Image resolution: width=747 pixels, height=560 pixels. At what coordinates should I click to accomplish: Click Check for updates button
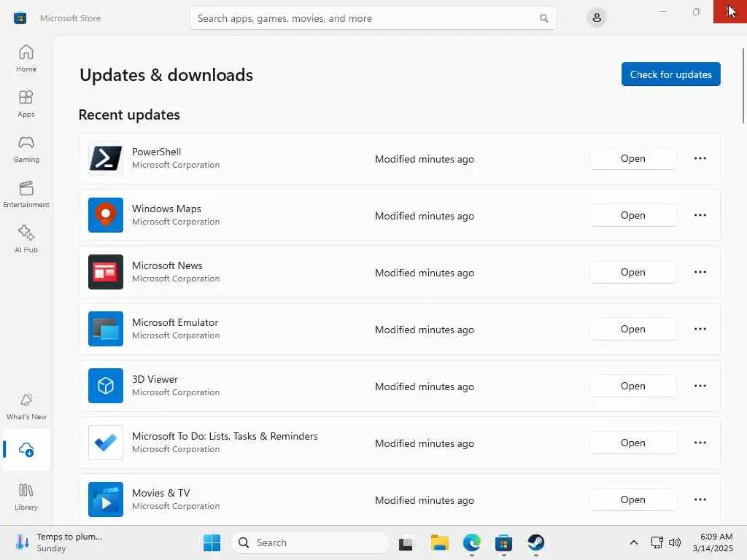point(671,74)
